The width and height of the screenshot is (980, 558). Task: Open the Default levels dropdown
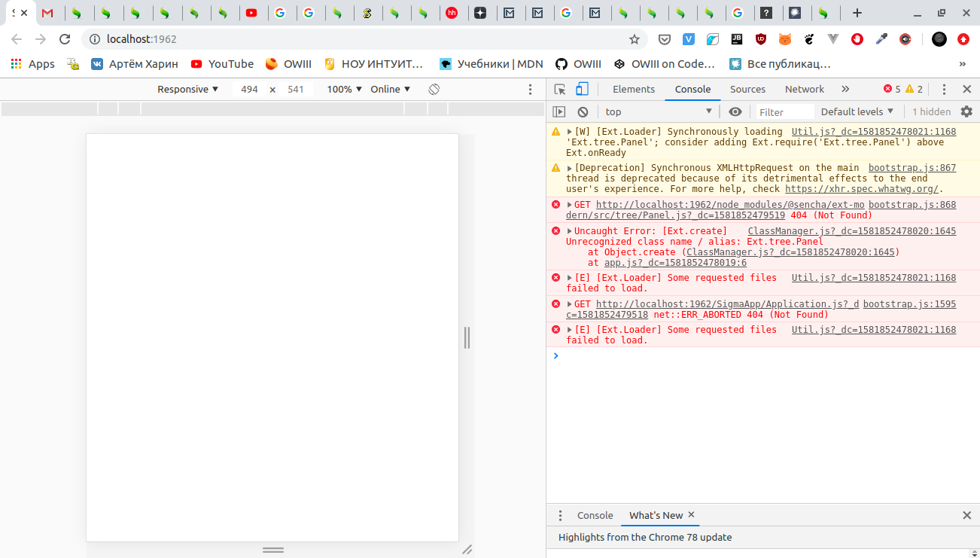click(857, 111)
